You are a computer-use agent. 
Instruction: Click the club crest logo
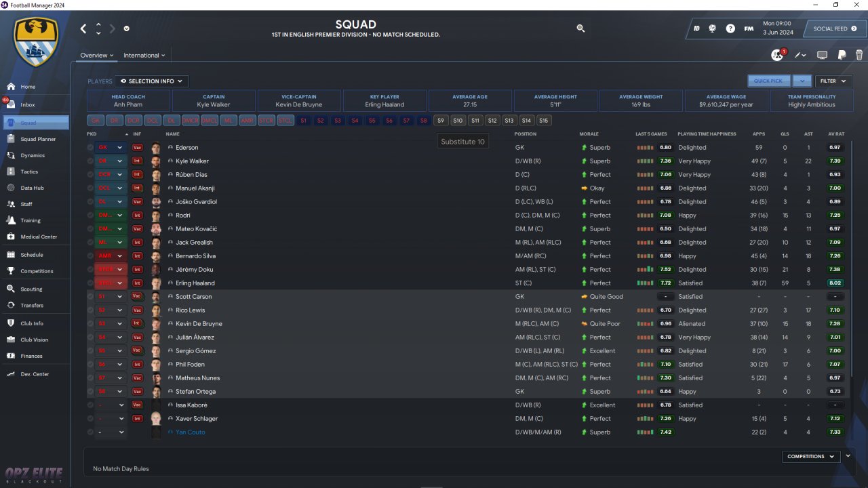(x=37, y=42)
